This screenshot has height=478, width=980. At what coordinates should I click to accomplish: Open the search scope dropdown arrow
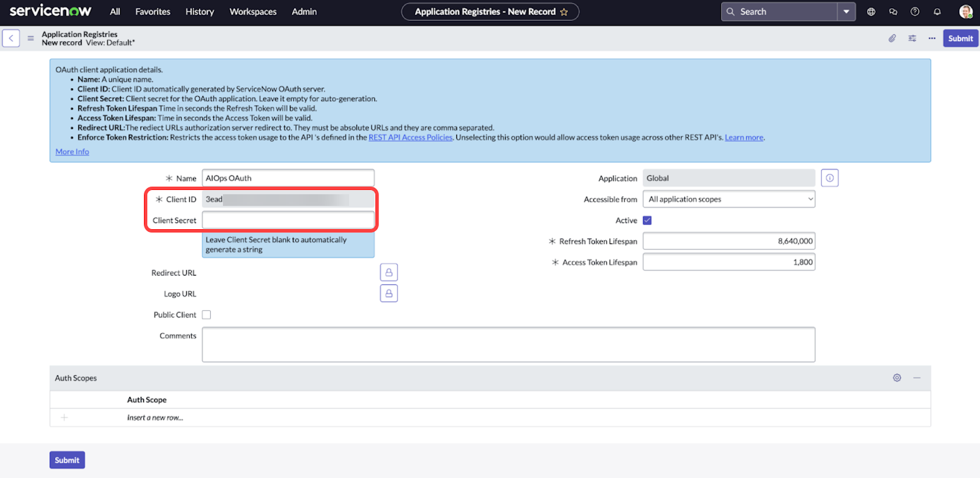846,12
